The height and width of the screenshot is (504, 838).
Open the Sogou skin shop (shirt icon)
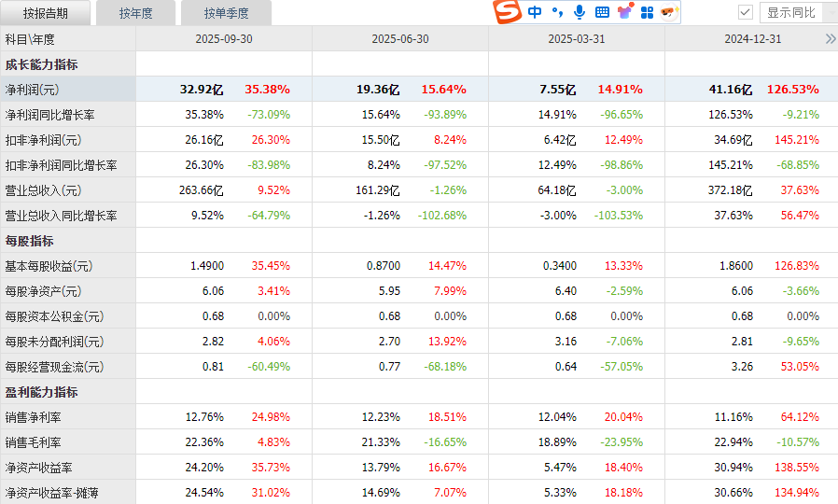pos(624,12)
